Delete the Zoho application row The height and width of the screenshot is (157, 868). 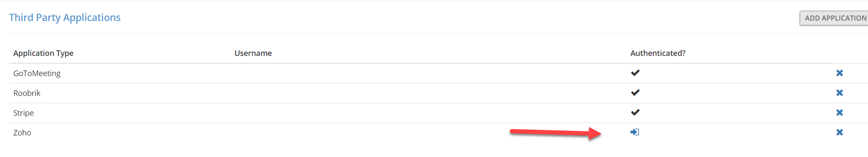(840, 132)
